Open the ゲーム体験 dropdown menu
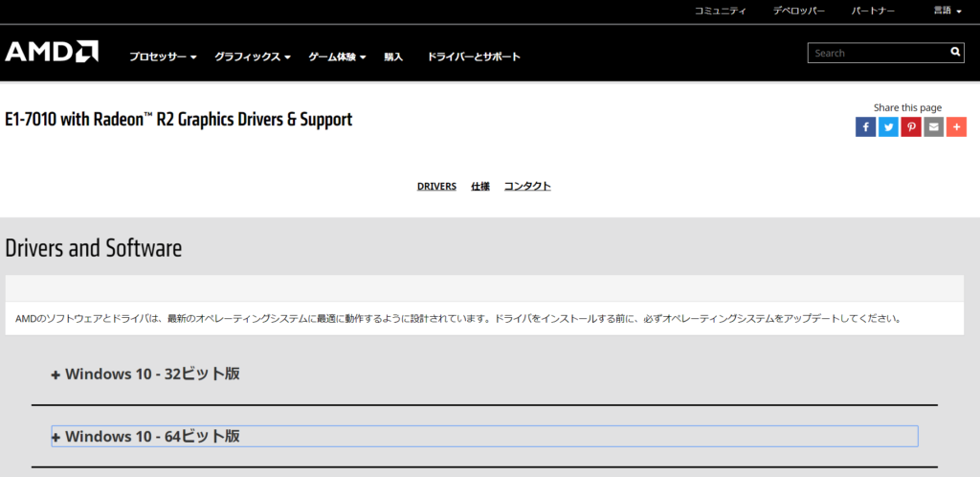980x477 pixels. [337, 57]
